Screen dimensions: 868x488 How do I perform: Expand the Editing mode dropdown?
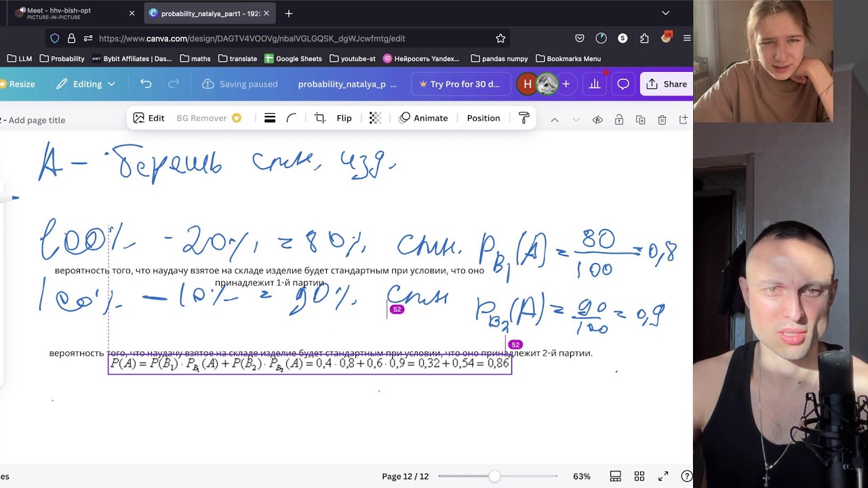point(86,84)
